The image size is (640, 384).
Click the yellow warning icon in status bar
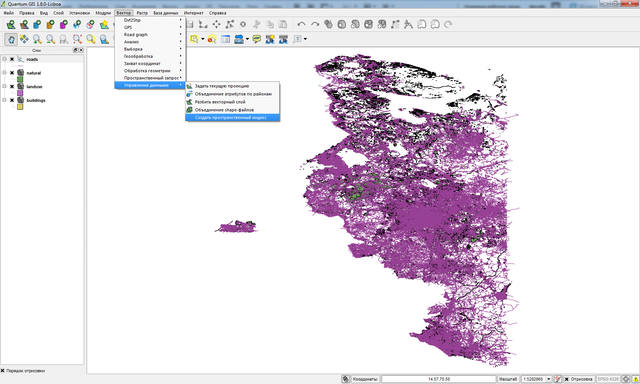[635, 379]
